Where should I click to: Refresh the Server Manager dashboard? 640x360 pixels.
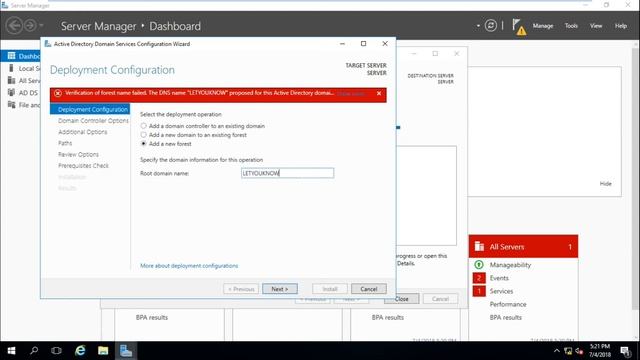click(x=491, y=26)
